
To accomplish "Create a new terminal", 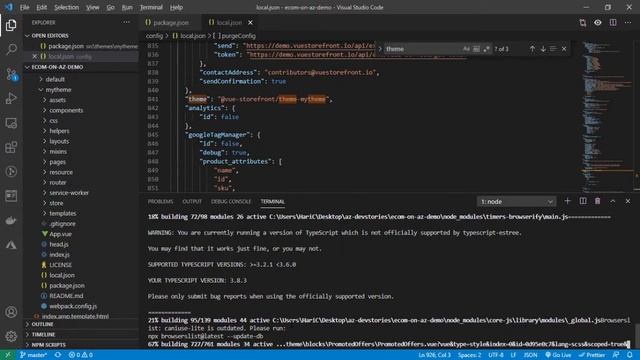I will (x=567, y=201).
